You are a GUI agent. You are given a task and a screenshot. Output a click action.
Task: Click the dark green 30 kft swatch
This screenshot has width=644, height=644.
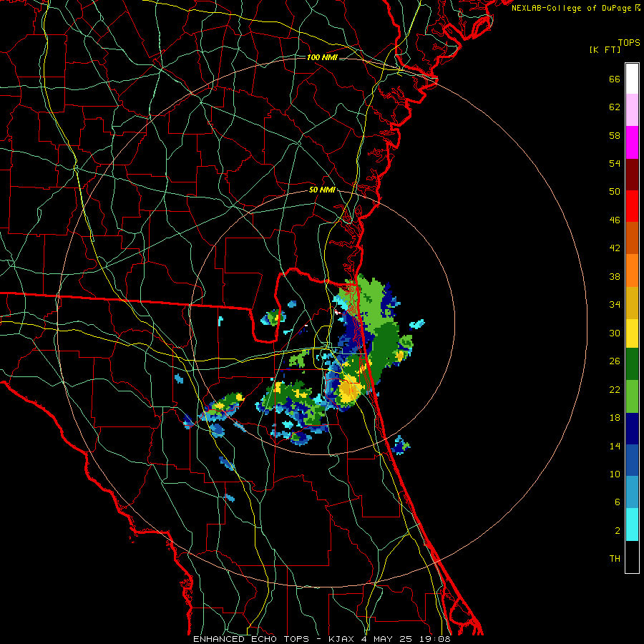tap(632, 364)
